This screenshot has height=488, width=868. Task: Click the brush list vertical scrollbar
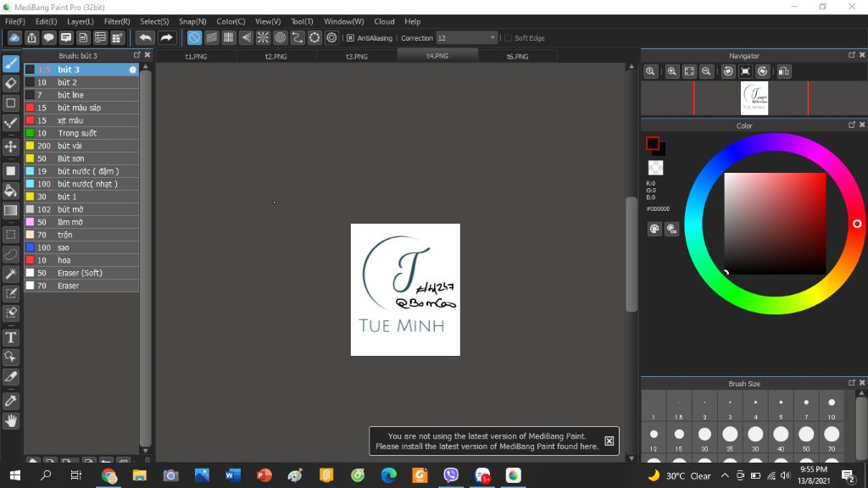pos(146,258)
